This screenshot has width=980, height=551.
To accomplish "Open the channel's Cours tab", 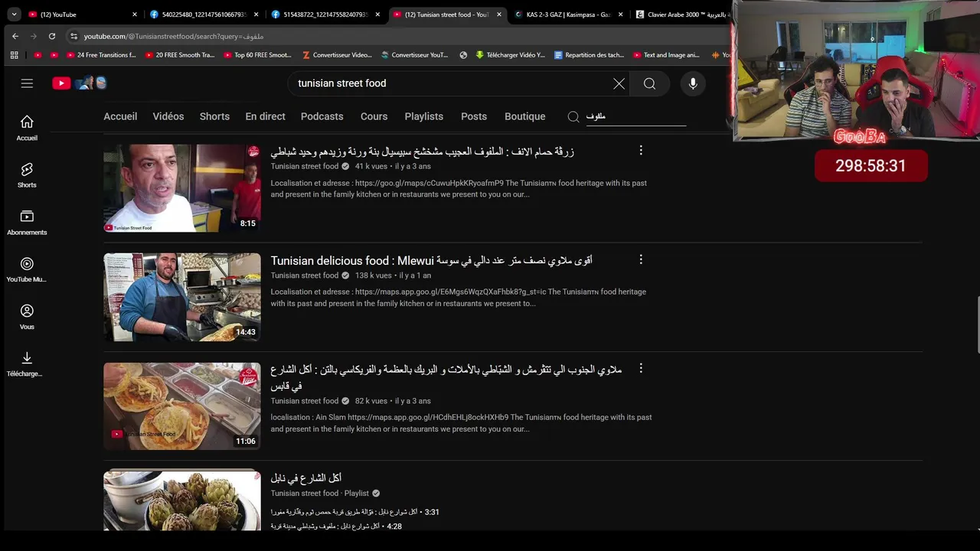I will click(x=374, y=116).
